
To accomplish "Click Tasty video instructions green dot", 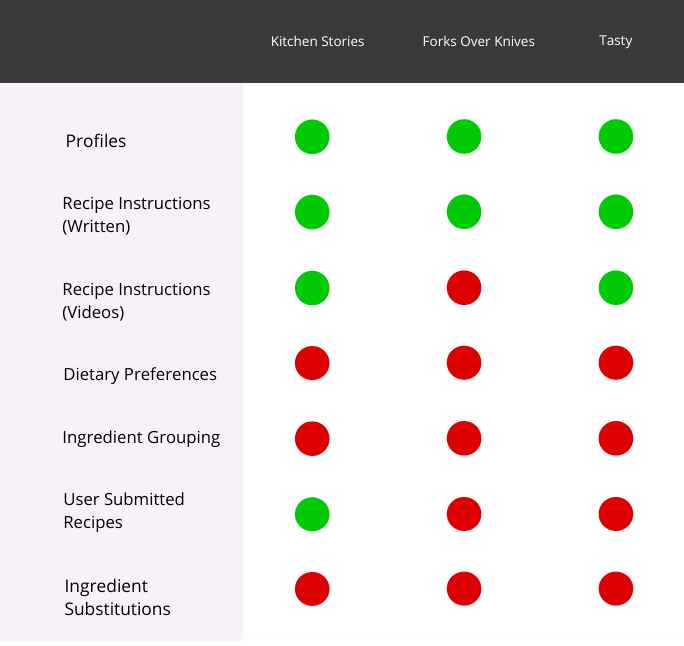I will pyautogui.click(x=616, y=287).
